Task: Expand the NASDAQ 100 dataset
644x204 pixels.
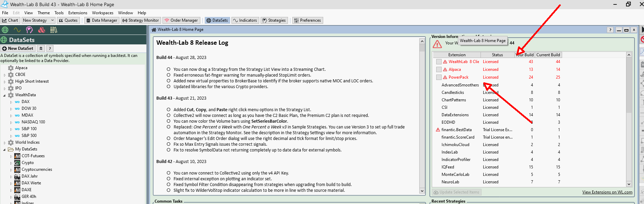Action: (x=11, y=122)
